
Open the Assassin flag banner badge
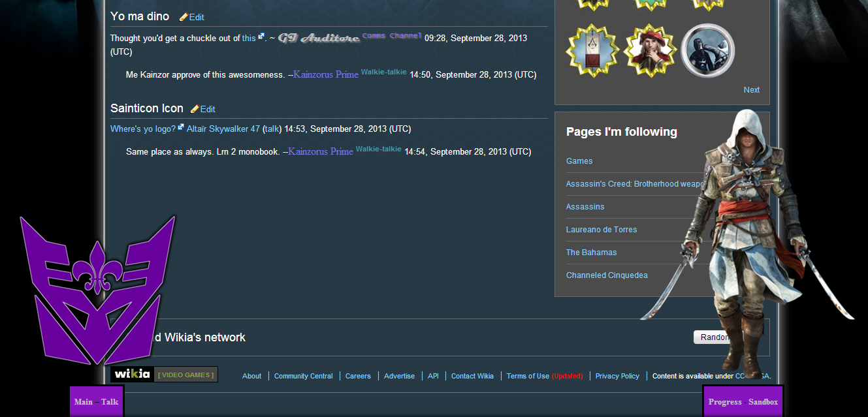click(592, 50)
